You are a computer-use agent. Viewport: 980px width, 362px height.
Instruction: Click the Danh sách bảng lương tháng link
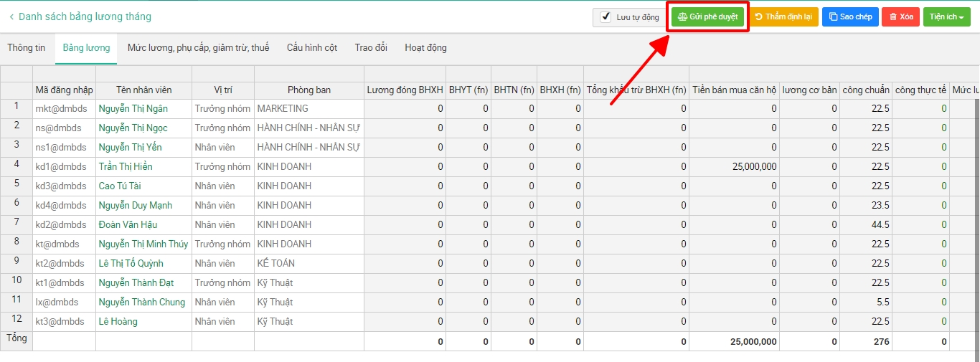[x=85, y=16]
